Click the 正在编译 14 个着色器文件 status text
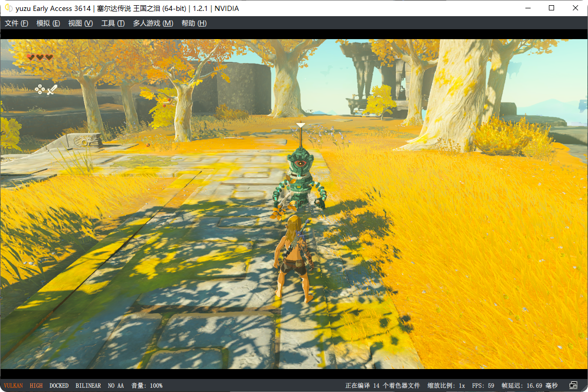588x392 pixels. [382, 386]
